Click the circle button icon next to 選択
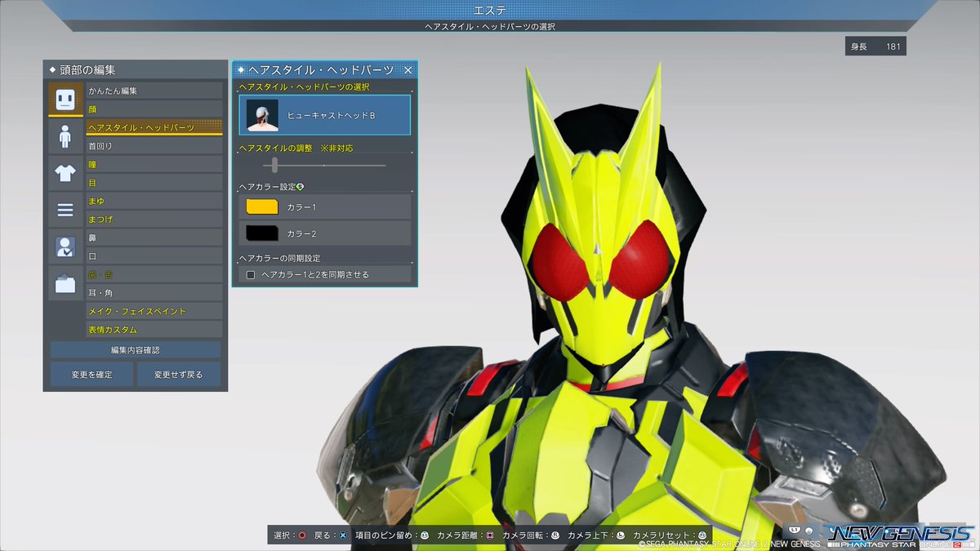980x551 pixels. [302, 535]
